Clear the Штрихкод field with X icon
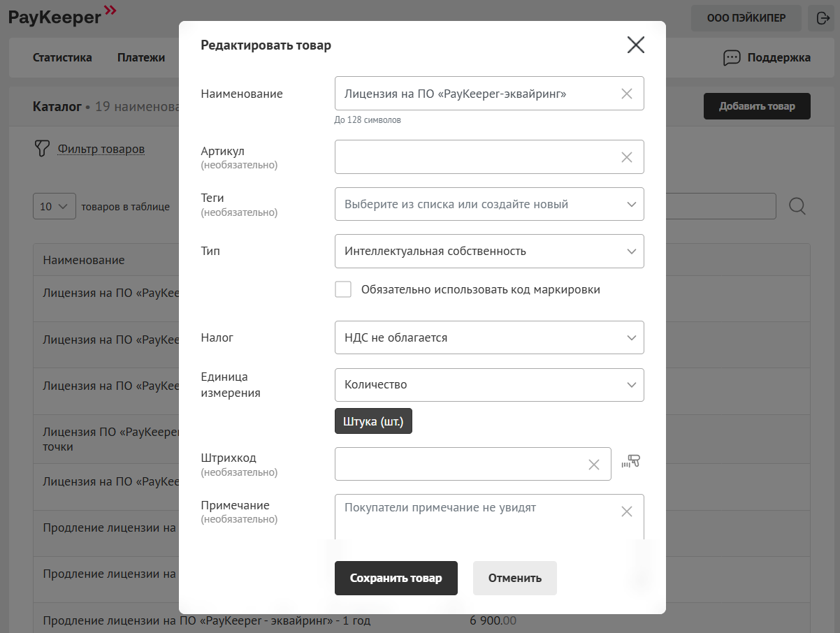This screenshot has height=633, width=840. (594, 465)
